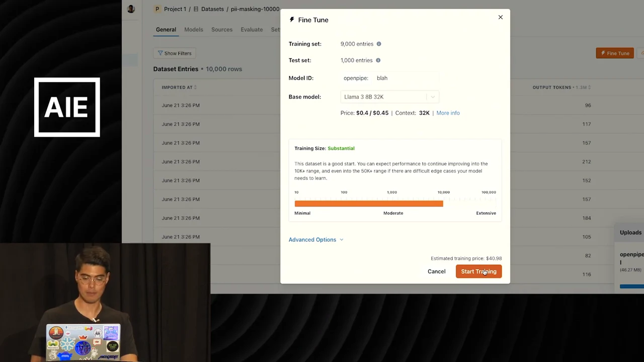This screenshot has width=644, height=362.
Task: Switch to the Evaluate tab
Action: pos(252,30)
